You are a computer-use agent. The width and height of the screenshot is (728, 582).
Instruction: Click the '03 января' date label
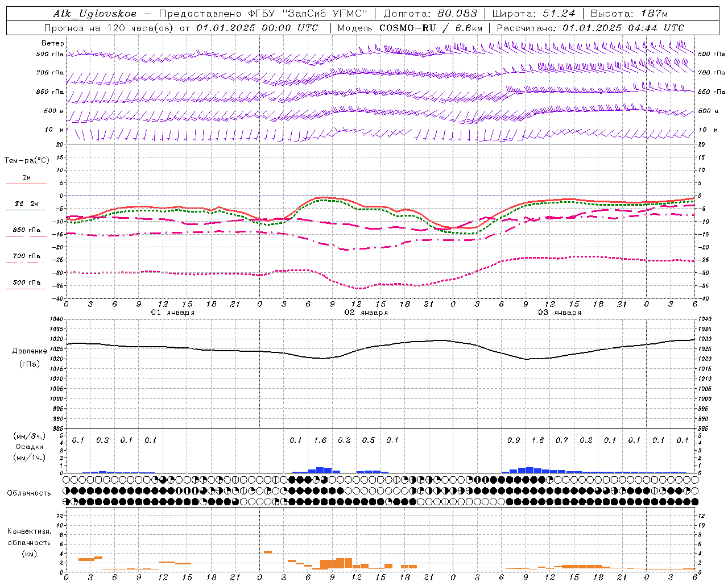(x=559, y=313)
